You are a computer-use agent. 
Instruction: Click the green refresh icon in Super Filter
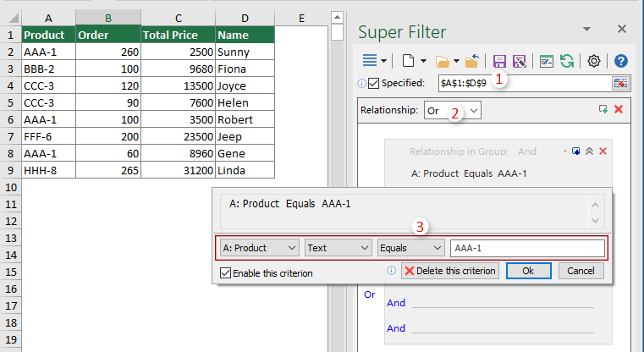pos(567,61)
